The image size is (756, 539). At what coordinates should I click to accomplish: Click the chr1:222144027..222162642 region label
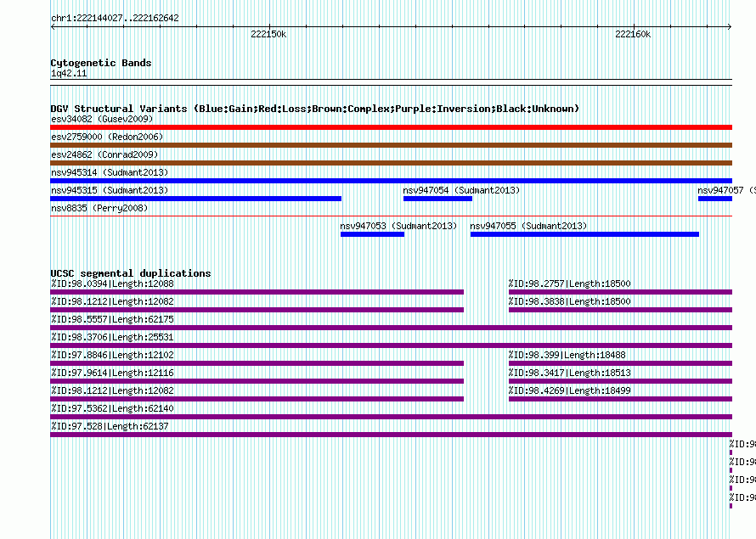click(x=115, y=18)
